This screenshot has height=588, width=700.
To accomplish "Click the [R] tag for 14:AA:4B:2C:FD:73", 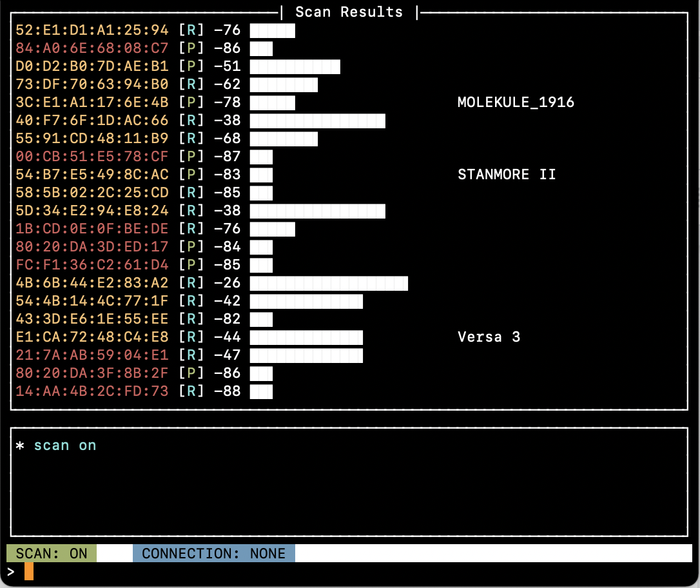I will coord(191,391).
